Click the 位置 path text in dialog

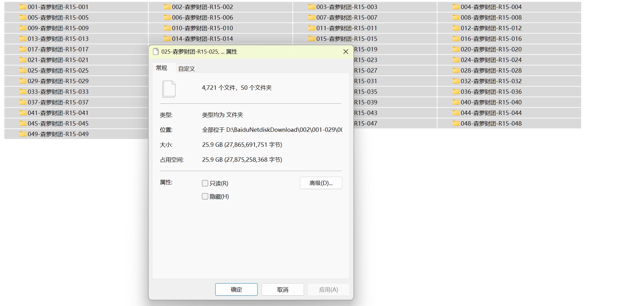pyautogui.click(x=272, y=130)
